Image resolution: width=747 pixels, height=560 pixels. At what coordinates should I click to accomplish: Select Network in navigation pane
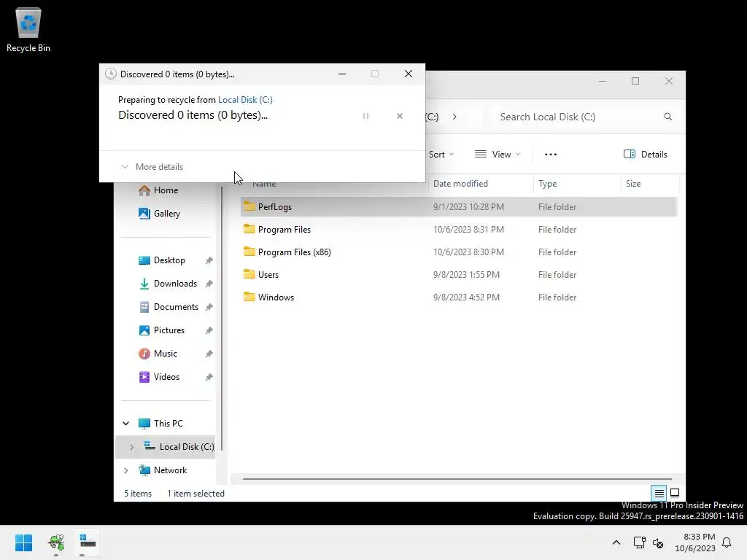pos(170,470)
